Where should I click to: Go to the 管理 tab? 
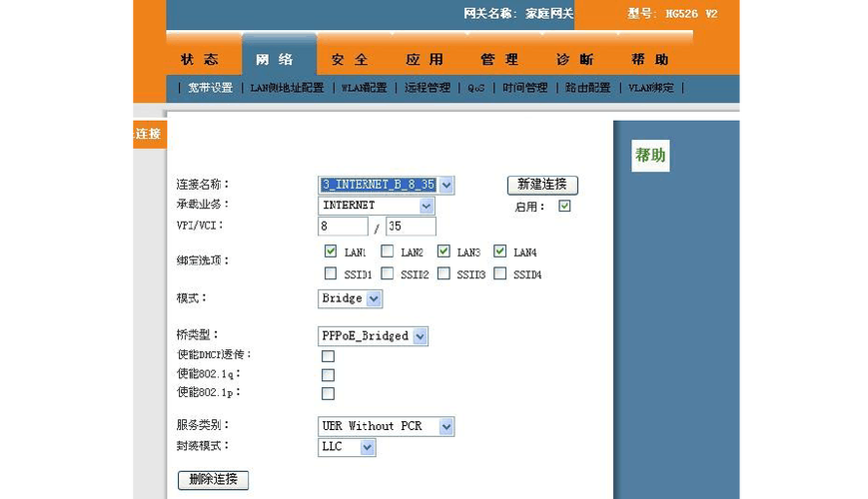498,60
